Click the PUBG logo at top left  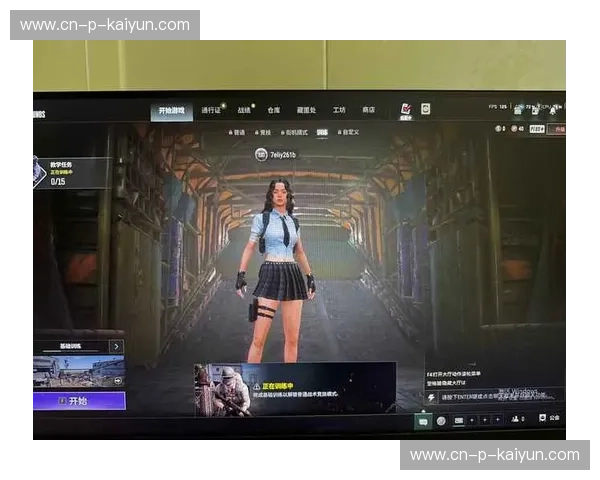(x=39, y=114)
